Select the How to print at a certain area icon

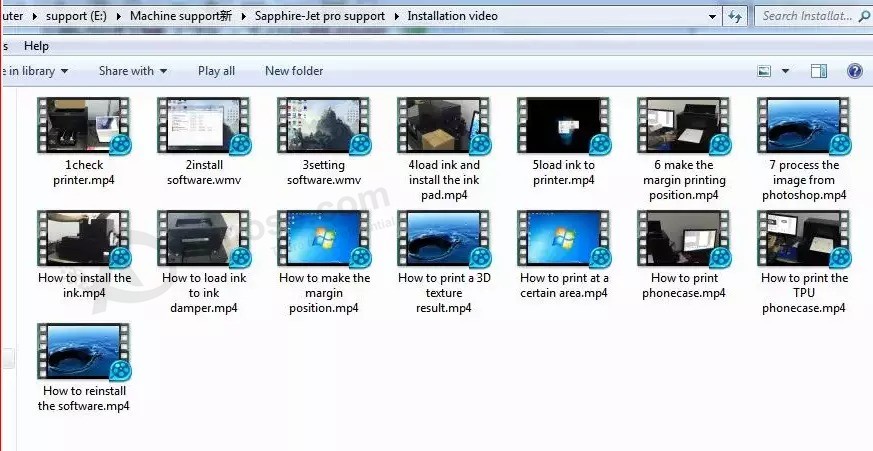(565, 239)
